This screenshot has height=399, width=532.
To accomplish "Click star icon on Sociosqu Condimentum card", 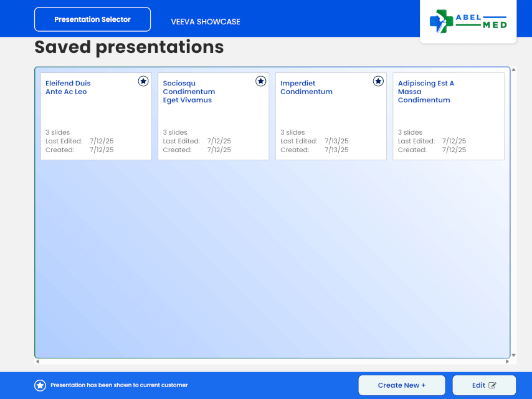I will point(260,81).
